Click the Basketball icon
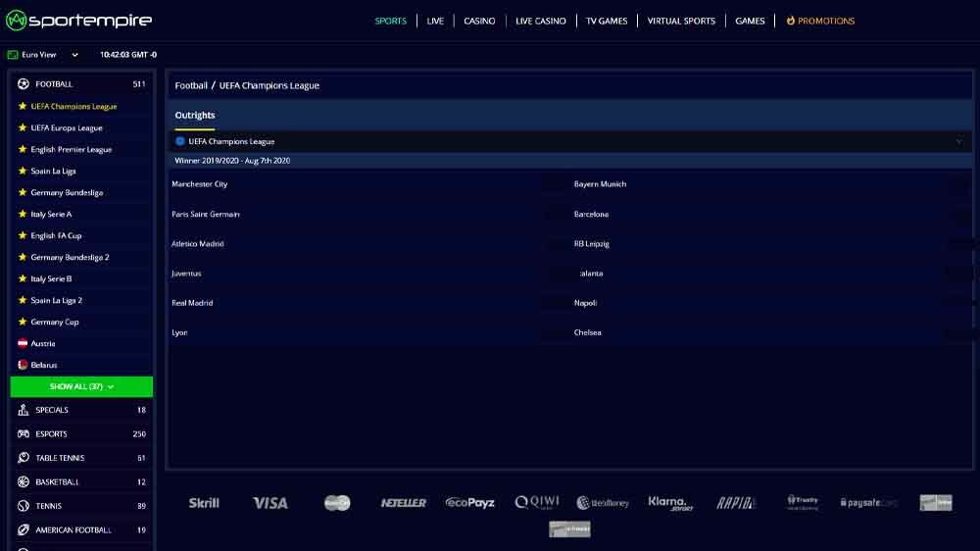980x551 pixels. (x=24, y=482)
